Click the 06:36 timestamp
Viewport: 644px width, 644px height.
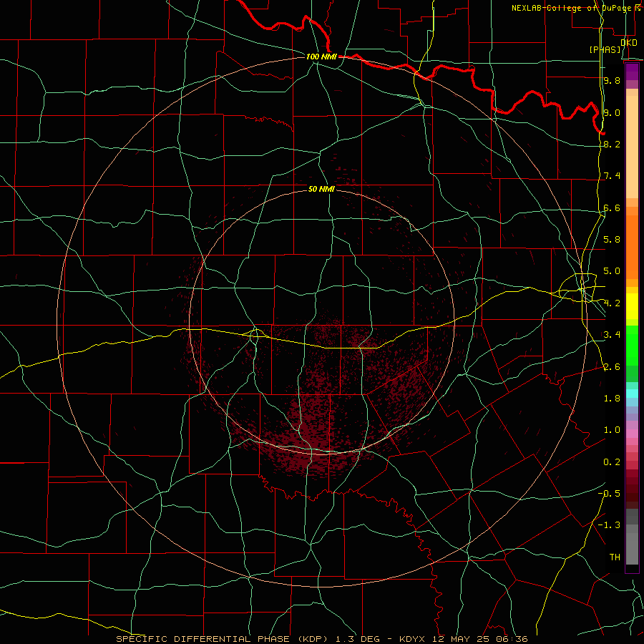[x=512, y=639]
